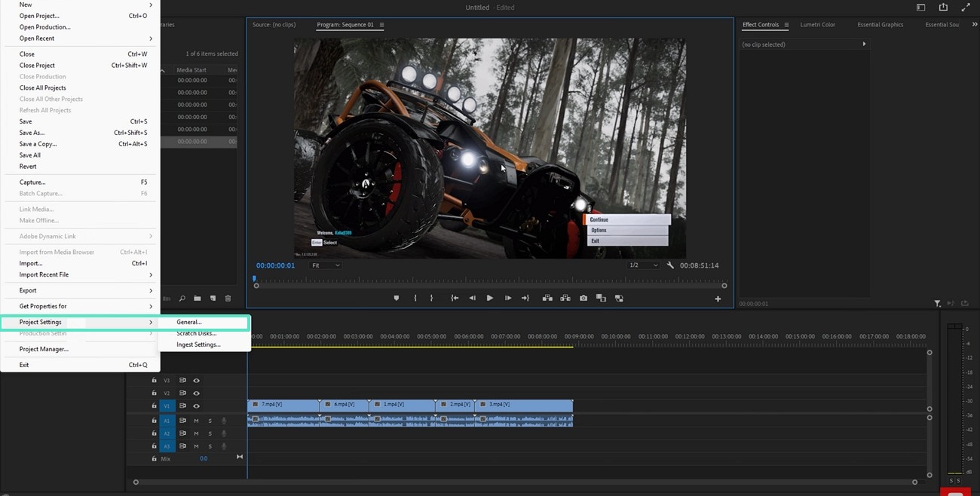980x496 pixels.
Task: Open the Button Editor plus icon
Action: [718, 299]
